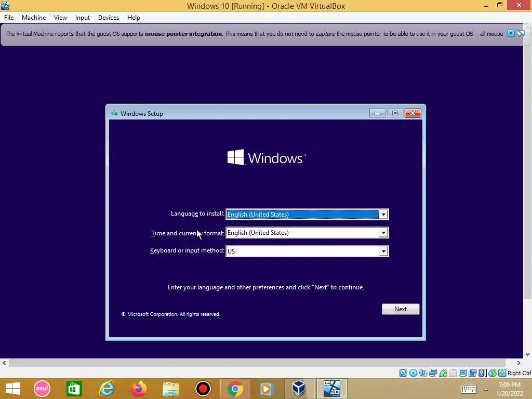Image resolution: width=532 pixels, height=399 pixels.
Task: Open Firefox from the taskbar
Action: 139,389
